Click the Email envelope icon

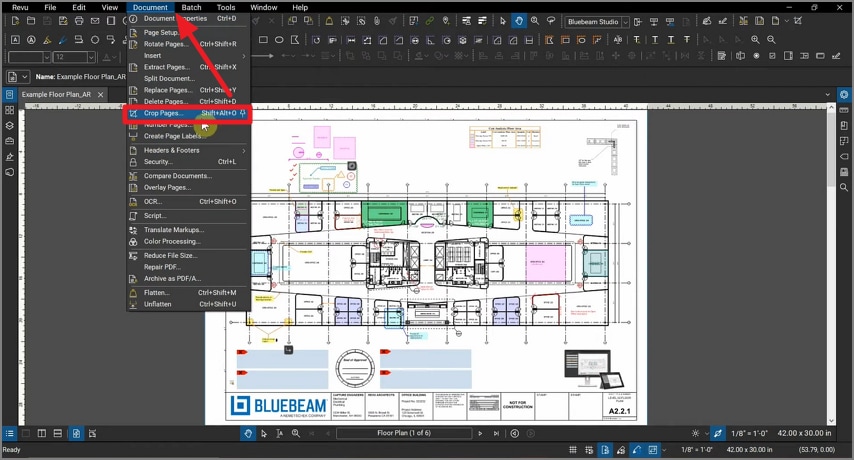click(x=95, y=21)
